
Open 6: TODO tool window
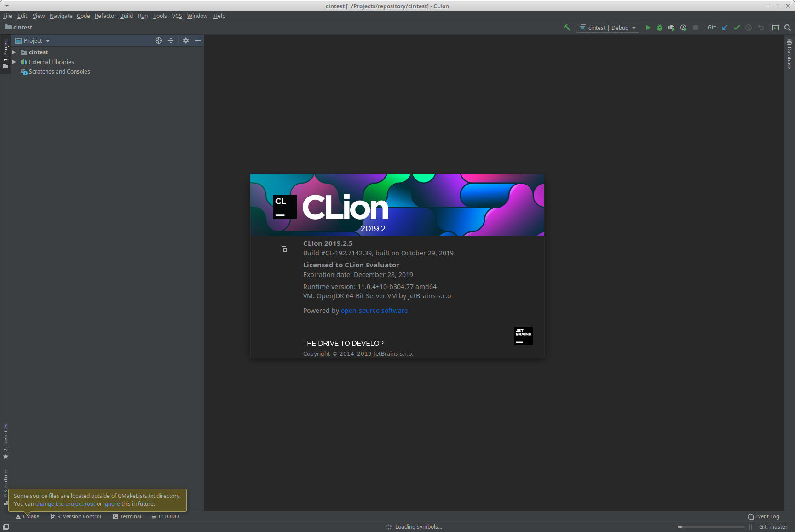165,517
